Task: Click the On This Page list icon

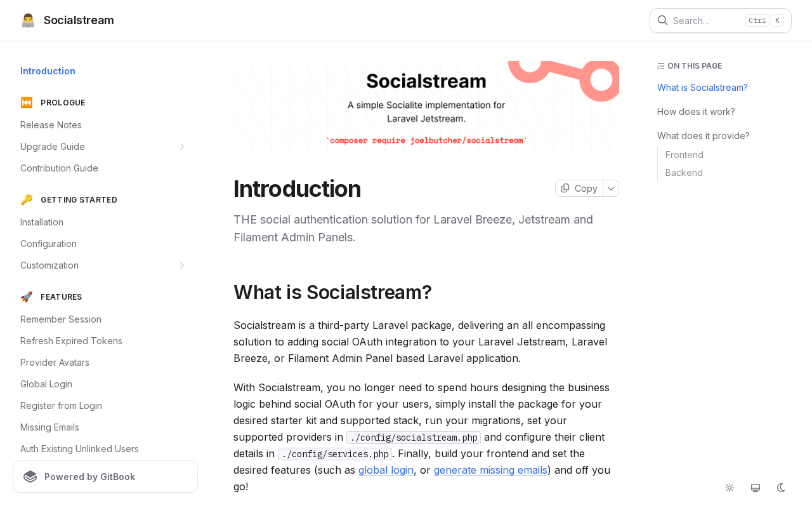Action: 660,66
